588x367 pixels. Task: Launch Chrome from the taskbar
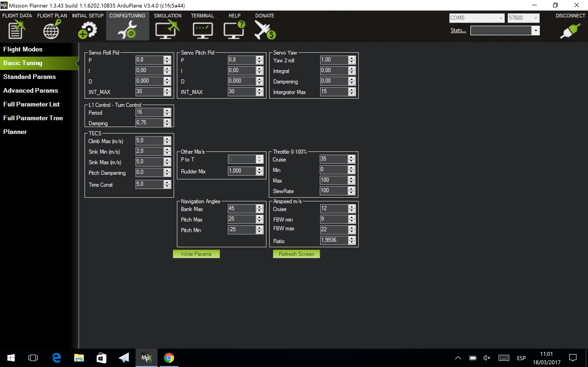tap(169, 358)
